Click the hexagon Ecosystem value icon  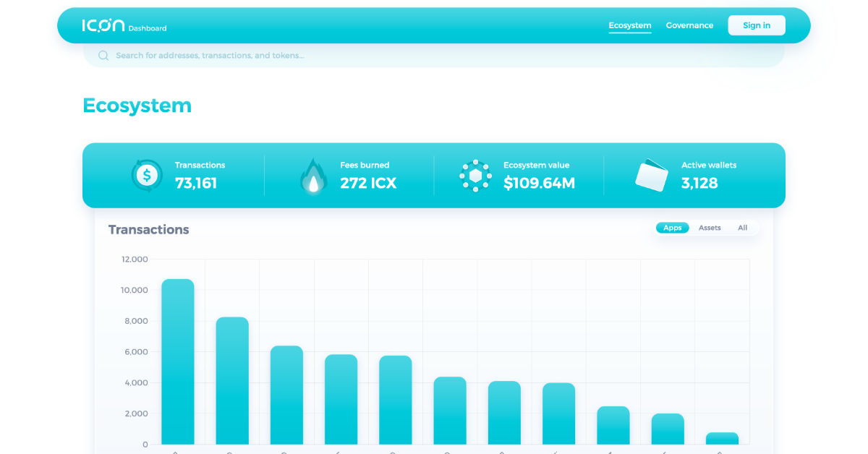coord(475,176)
